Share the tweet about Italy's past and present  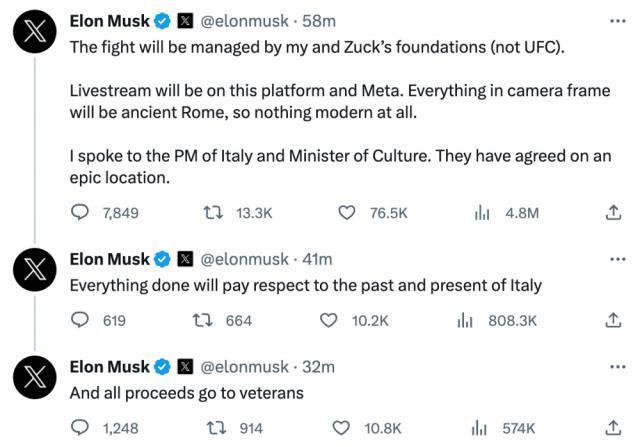[x=614, y=320]
